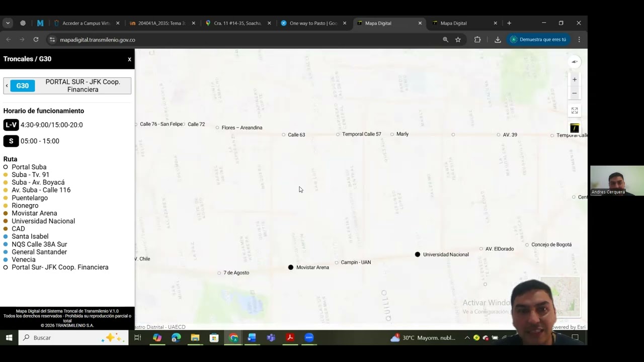
Task: Click the Demuestra que eres tú profile button
Action: tap(538, 39)
